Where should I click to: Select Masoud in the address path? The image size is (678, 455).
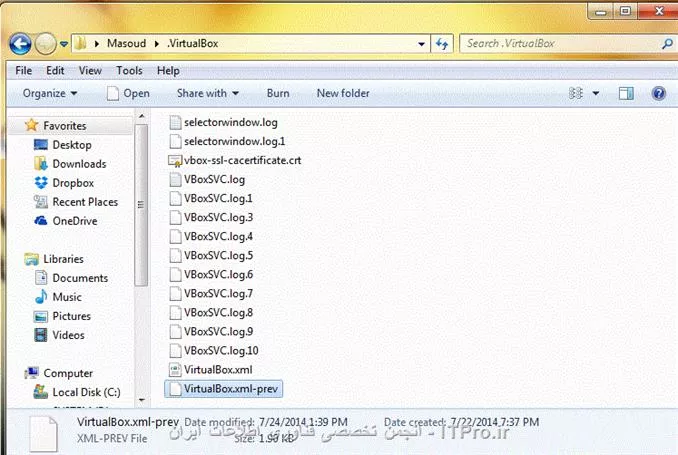pyautogui.click(x=126, y=43)
